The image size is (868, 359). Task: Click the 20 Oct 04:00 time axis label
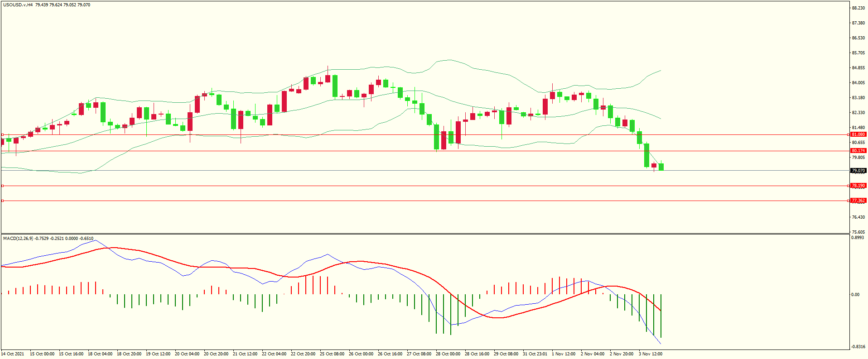[187, 354]
